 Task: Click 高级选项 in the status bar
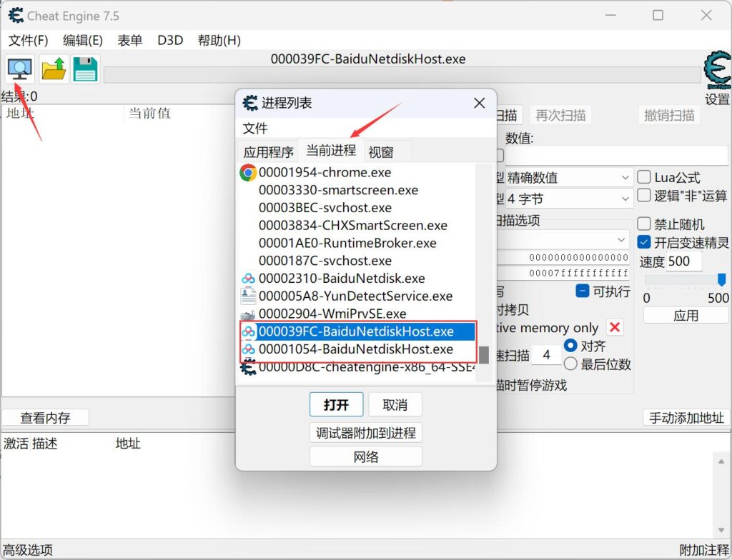[x=28, y=550]
